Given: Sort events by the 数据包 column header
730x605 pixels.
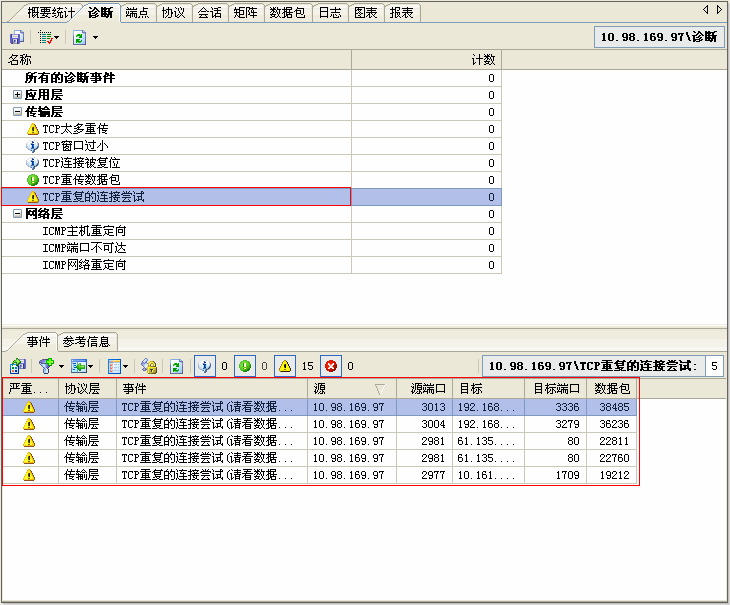Looking at the screenshot, I should tap(611, 389).
